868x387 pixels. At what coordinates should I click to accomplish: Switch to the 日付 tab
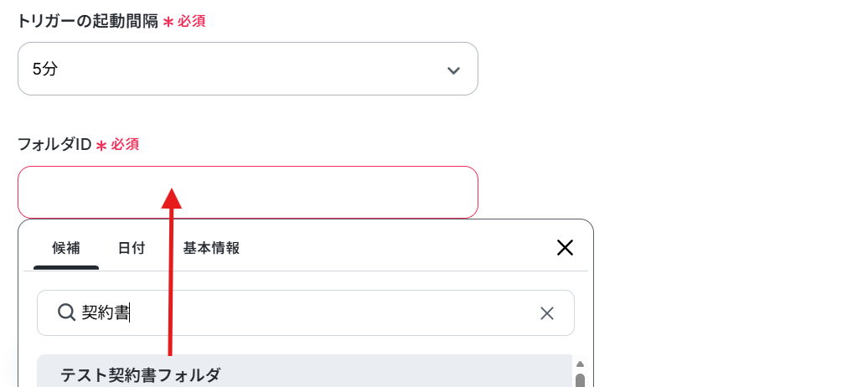point(132,248)
